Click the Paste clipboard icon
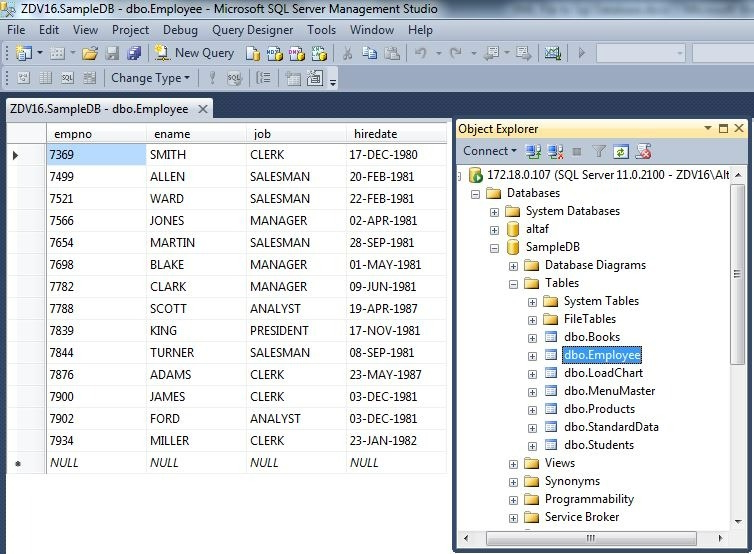 point(392,53)
